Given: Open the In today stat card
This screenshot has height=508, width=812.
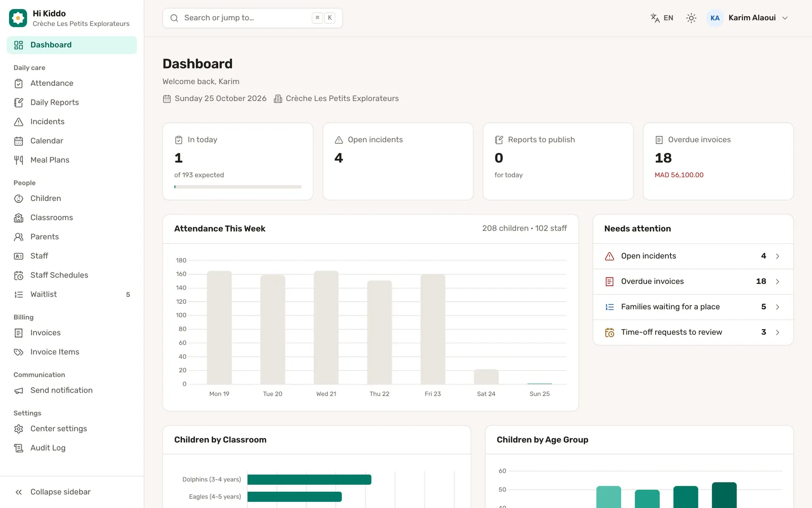Looking at the screenshot, I should [238, 162].
